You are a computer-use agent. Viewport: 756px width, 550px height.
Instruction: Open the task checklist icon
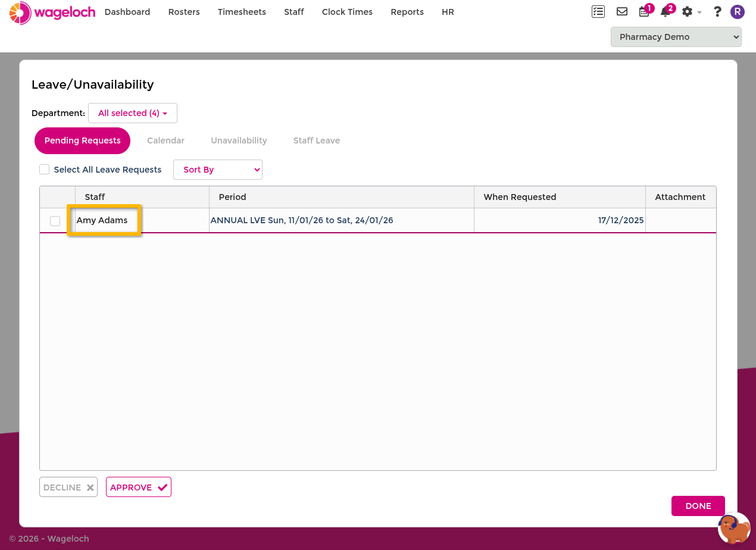tap(598, 11)
